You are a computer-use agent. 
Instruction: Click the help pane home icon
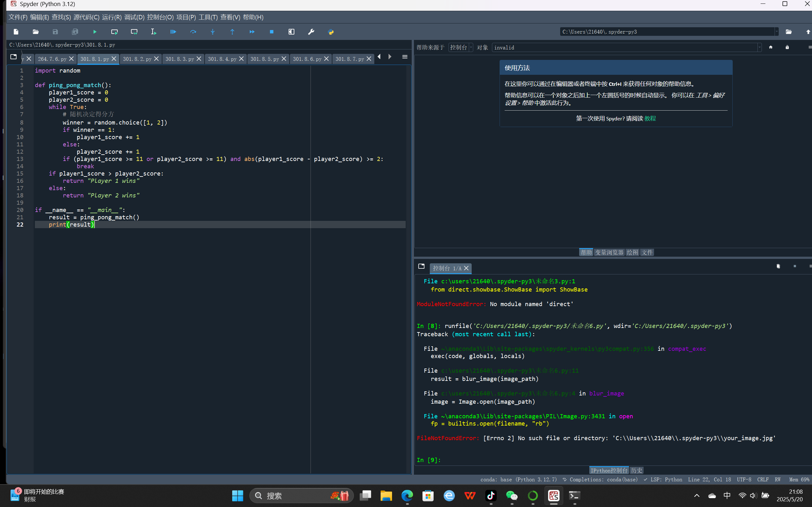pos(771,47)
